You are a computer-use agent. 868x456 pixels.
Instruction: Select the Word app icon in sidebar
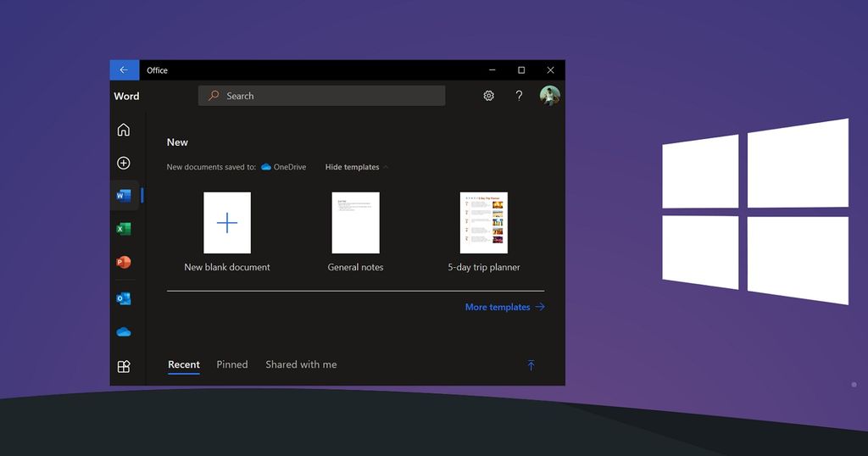coord(124,196)
